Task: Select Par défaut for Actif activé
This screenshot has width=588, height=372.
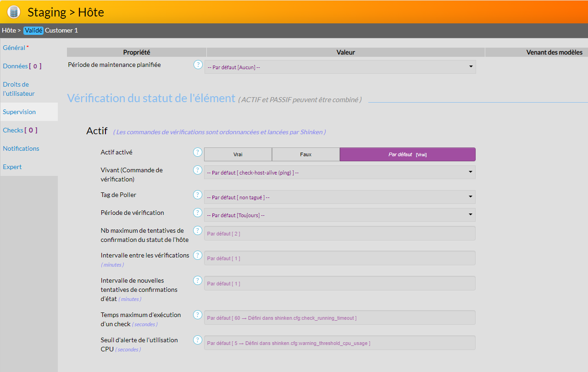Action: pos(407,154)
